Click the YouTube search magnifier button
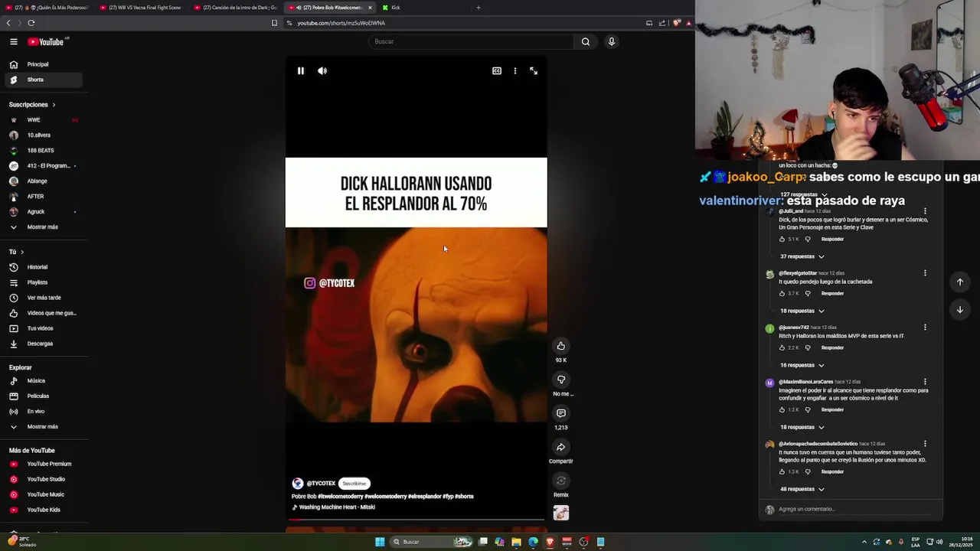The width and height of the screenshot is (980, 551). [586, 41]
